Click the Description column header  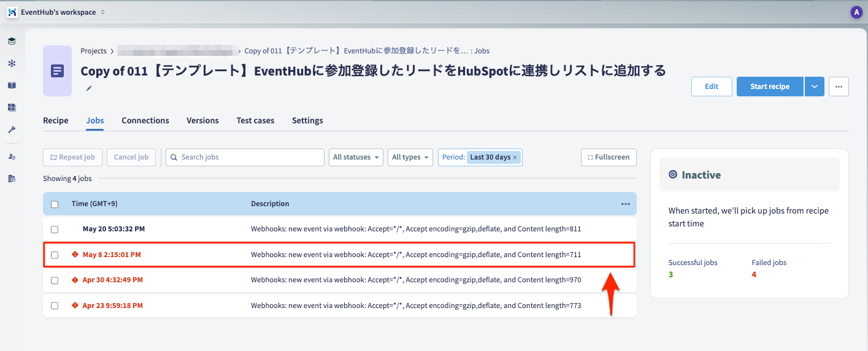point(270,204)
